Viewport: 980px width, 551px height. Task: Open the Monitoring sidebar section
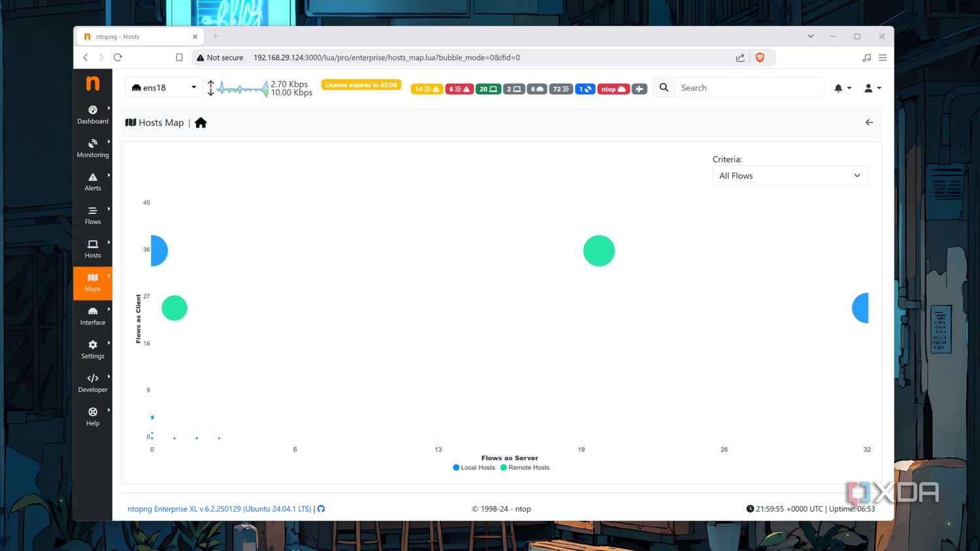pos(93,148)
